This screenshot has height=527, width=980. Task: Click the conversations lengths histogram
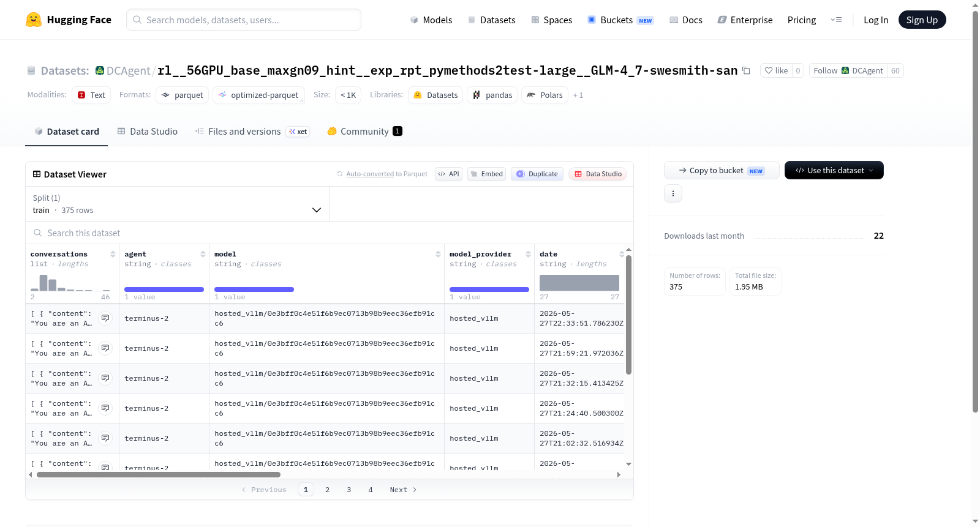coord(70,282)
